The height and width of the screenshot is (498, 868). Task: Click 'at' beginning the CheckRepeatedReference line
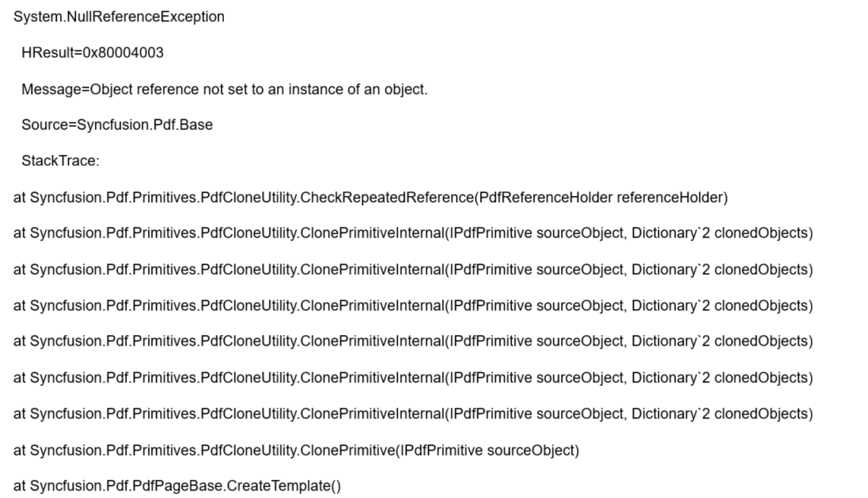coord(20,198)
